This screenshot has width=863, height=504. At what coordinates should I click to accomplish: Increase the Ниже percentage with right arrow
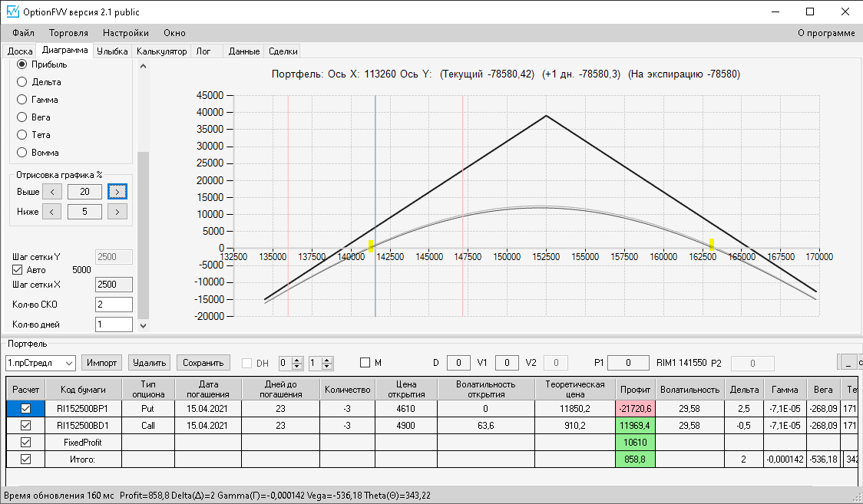(117, 211)
